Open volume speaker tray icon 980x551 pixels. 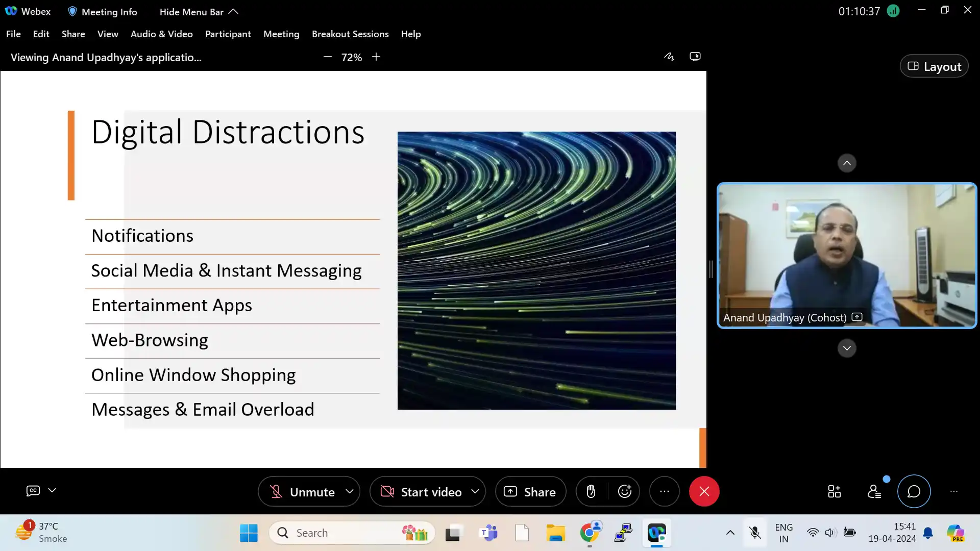coord(830,533)
